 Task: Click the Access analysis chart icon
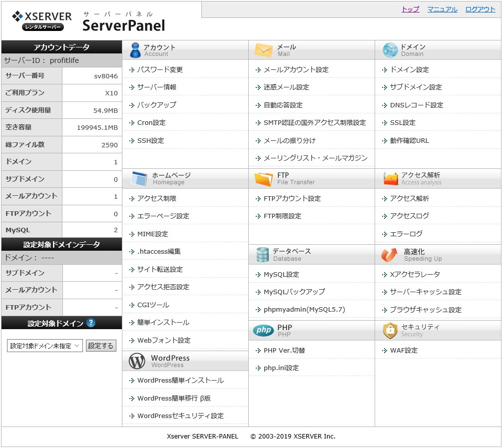pos(391,179)
